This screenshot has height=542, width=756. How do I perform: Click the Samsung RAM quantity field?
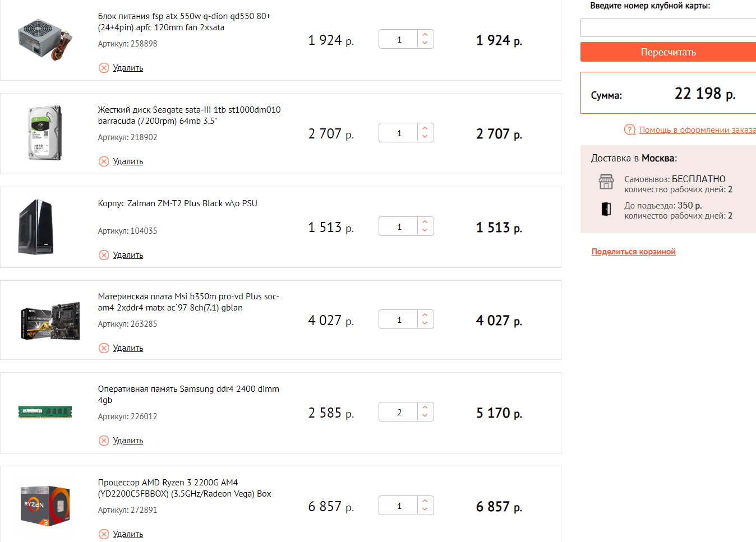click(x=399, y=412)
